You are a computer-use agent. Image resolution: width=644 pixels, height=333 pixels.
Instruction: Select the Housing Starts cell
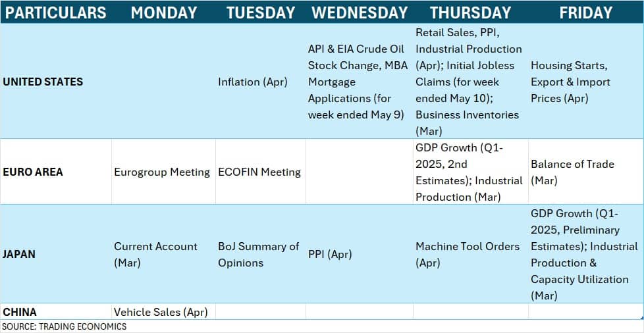[586, 82]
